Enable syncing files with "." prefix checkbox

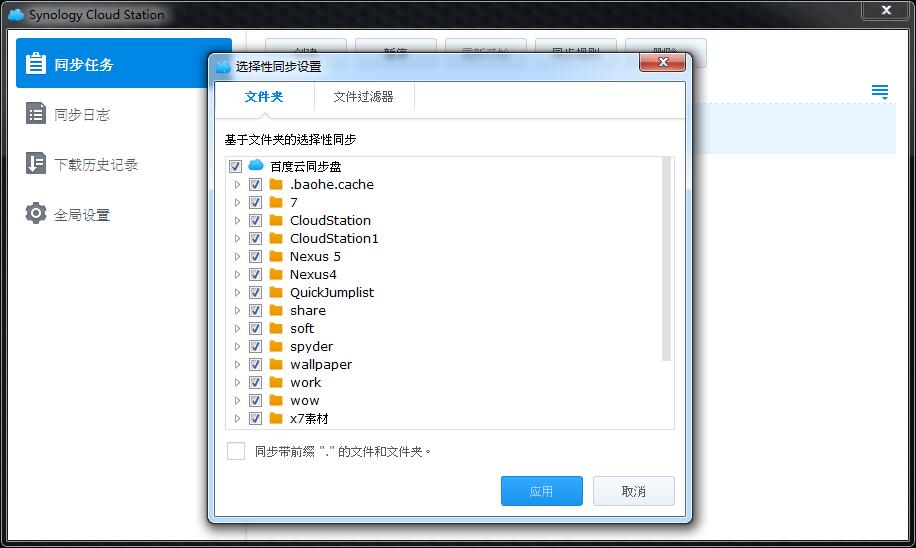(236, 451)
